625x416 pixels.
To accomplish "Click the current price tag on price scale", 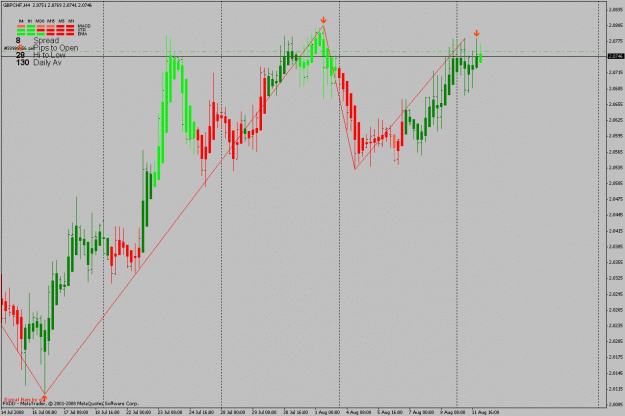I will (616, 56).
